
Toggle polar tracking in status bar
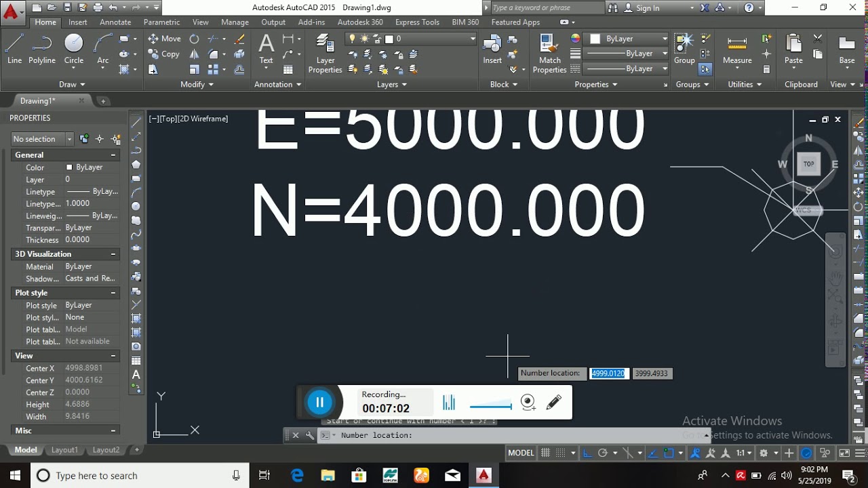point(602,453)
